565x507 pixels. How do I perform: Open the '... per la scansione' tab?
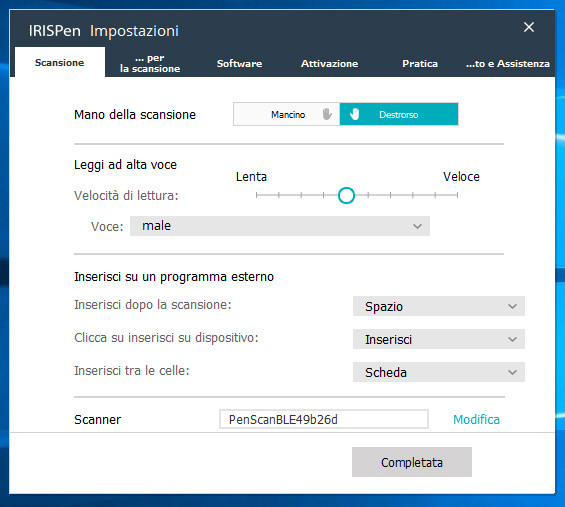click(150, 63)
